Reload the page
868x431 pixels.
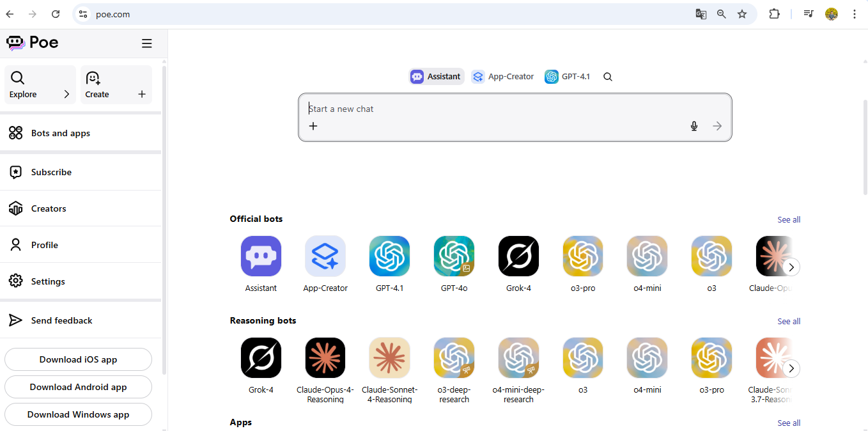56,14
